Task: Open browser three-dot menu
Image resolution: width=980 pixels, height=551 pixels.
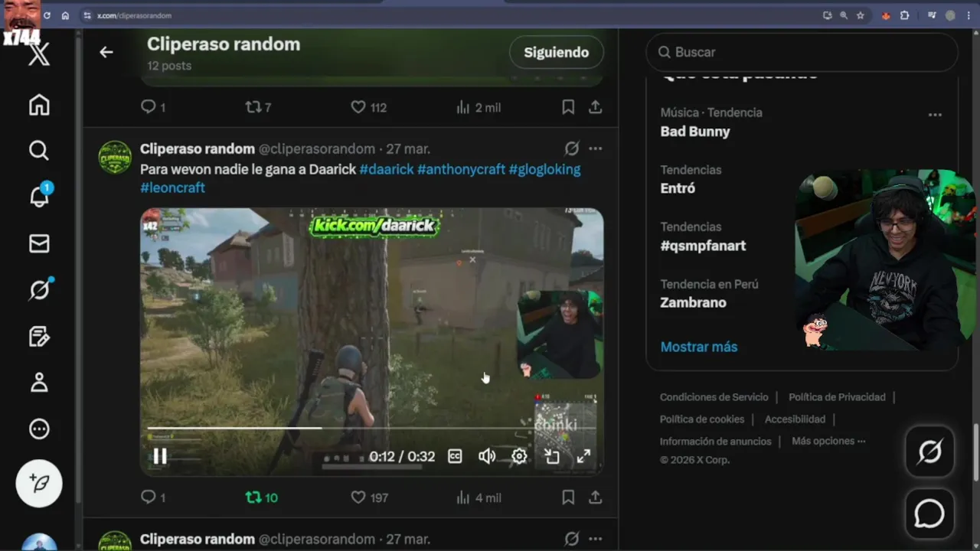Action: pyautogui.click(x=968, y=15)
